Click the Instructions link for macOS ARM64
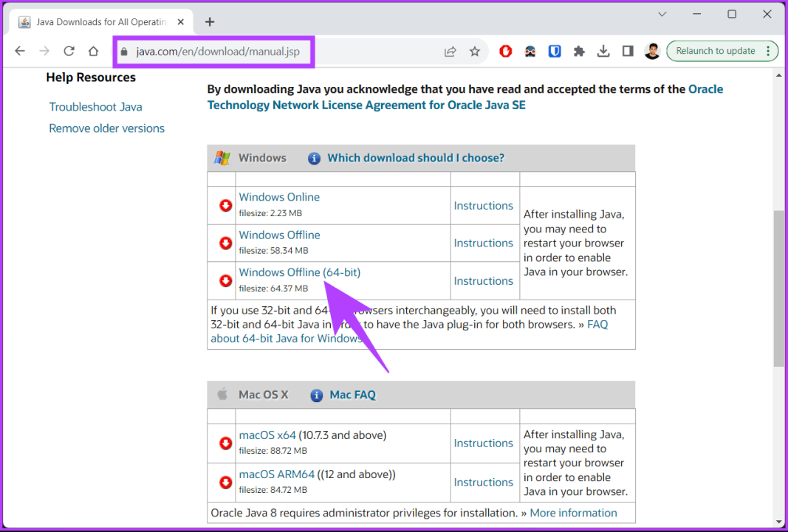 483,482
